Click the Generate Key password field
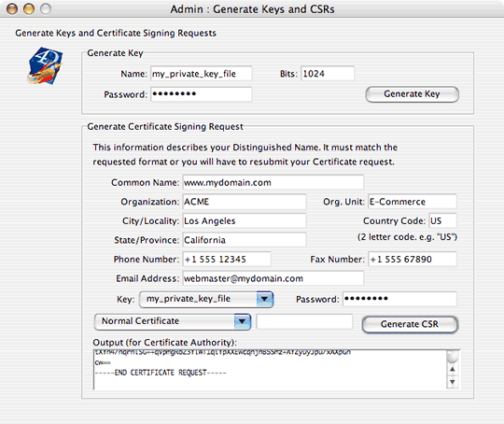Screen dimensions: 504x424 pyautogui.click(x=202, y=94)
